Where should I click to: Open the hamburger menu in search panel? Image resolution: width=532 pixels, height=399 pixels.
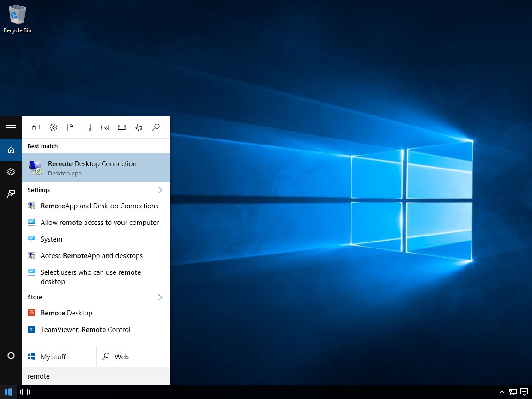coord(11,127)
